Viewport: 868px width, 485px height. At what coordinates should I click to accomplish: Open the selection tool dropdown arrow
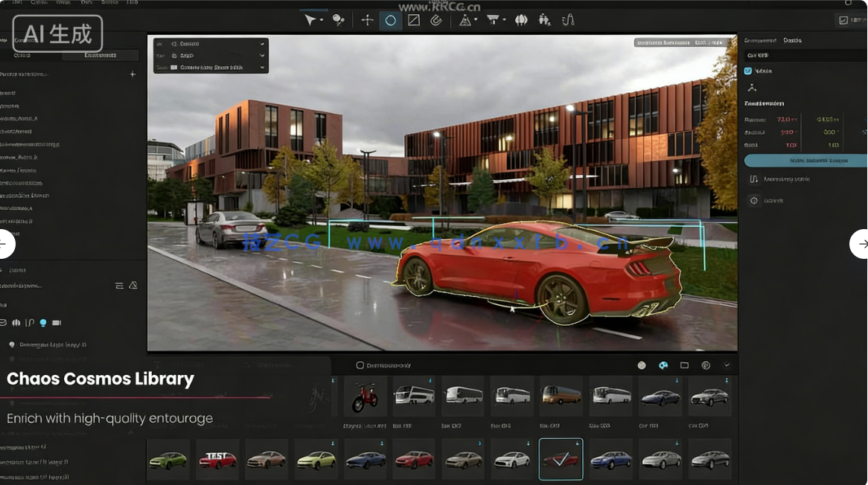pyautogui.click(x=322, y=20)
